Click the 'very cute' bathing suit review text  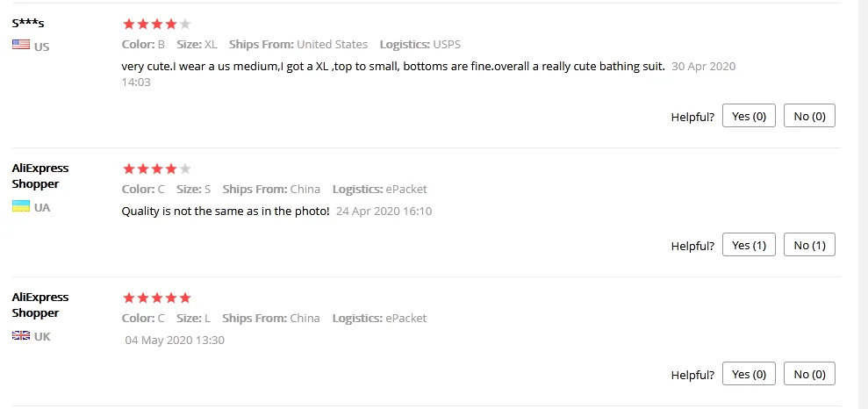coord(392,67)
